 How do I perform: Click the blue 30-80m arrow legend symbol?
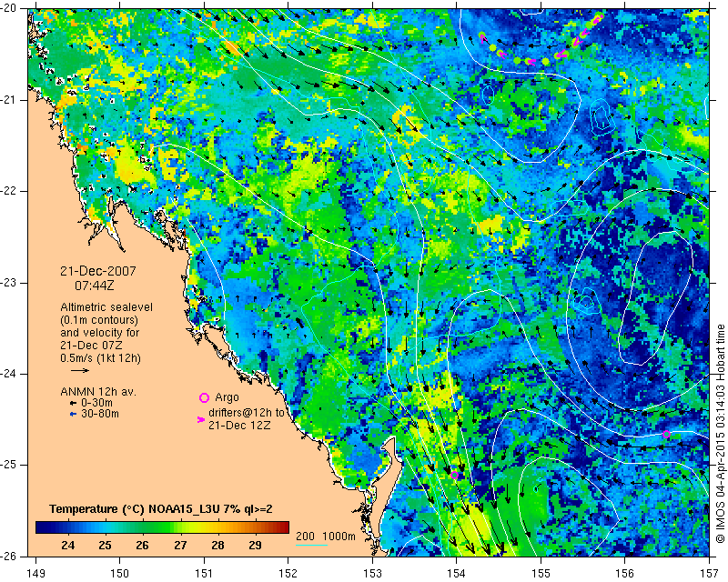point(73,415)
